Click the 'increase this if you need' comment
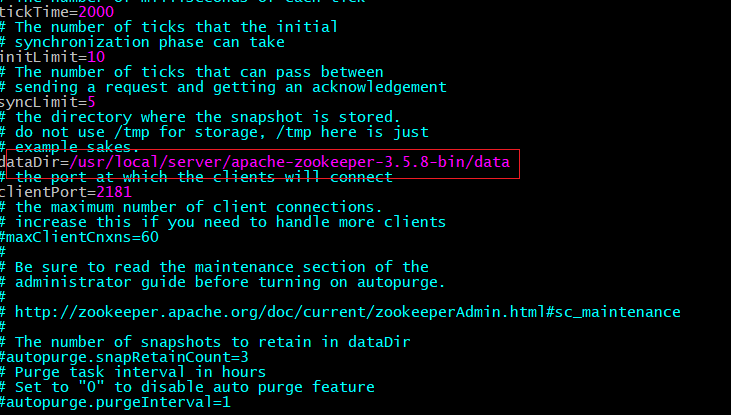 point(230,222)
